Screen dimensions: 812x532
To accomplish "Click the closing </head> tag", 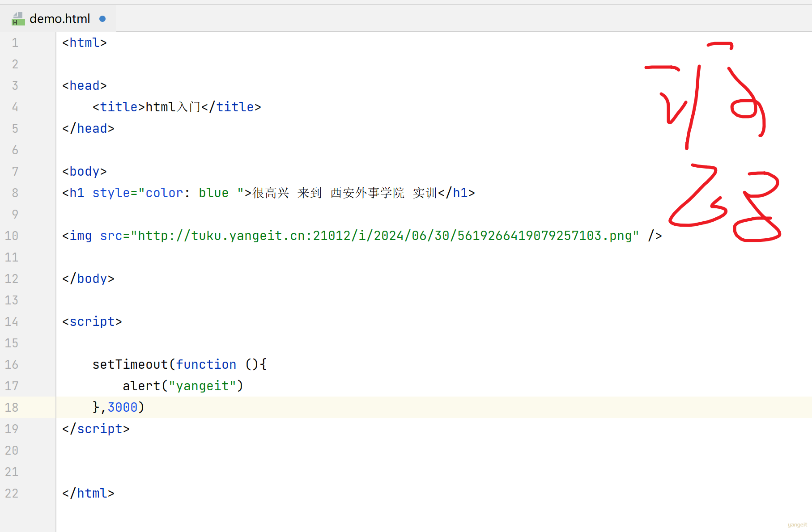I will 88,129.
